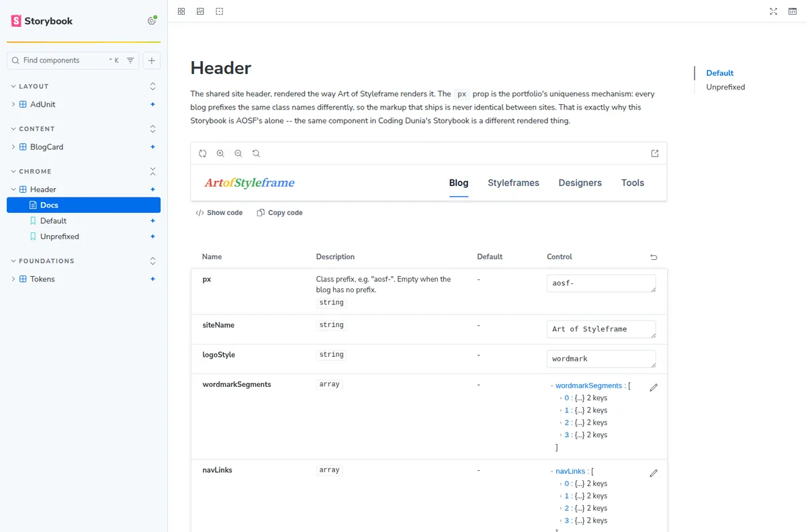Edit wordmarkSegments with the pencil icon
Image resolution: width=806 pixels, height=532 pixels.
coord(654,388)
